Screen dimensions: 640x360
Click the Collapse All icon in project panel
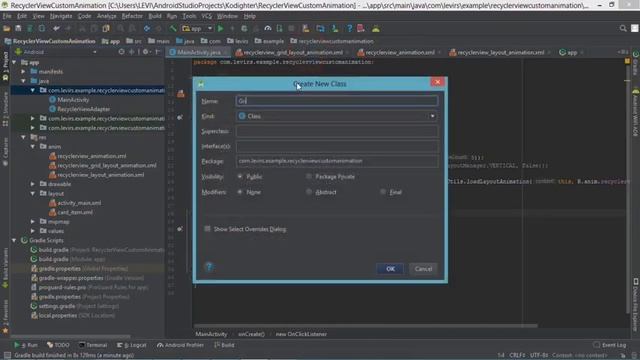click(x=131, y=52)
